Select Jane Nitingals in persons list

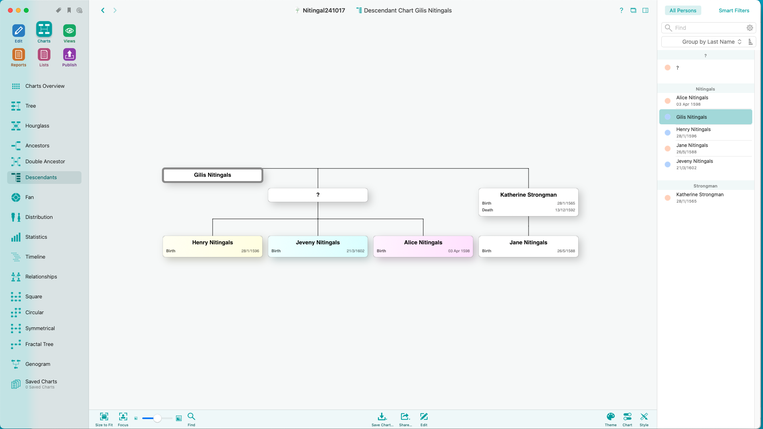coord(706,148)
